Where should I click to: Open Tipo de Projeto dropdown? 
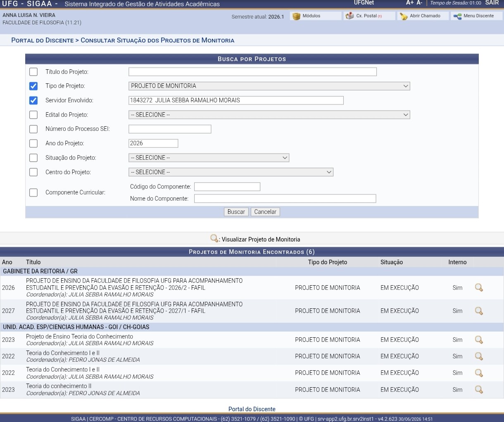coord(269,86)
